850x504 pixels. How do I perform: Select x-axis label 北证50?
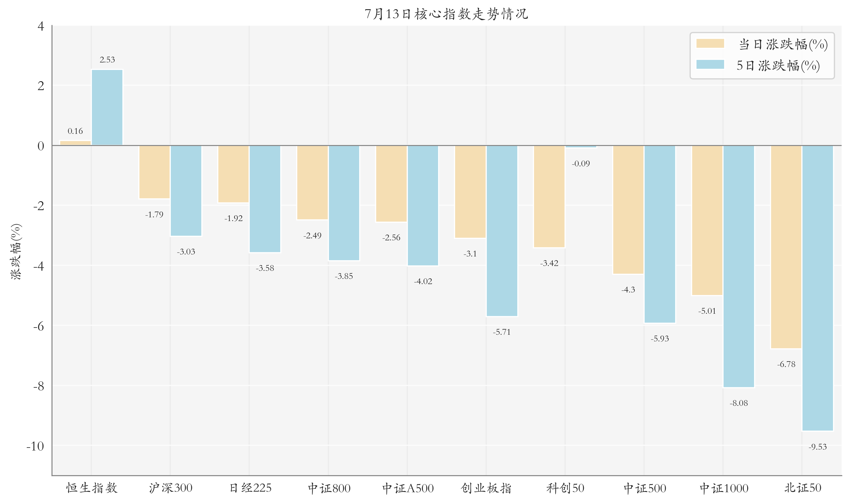[802, 488]
